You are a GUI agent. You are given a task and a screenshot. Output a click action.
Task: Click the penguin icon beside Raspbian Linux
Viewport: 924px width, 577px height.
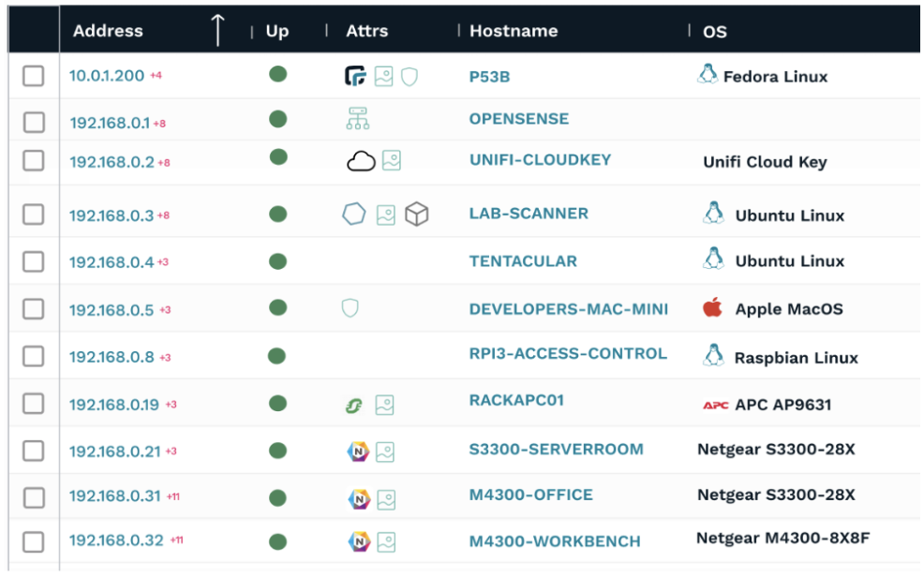714,354
